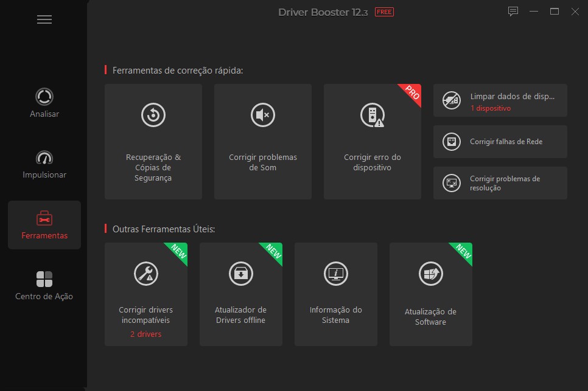Click the FREE badge next to the title
This screenshot has width=588, height=391.
point(385,11)
